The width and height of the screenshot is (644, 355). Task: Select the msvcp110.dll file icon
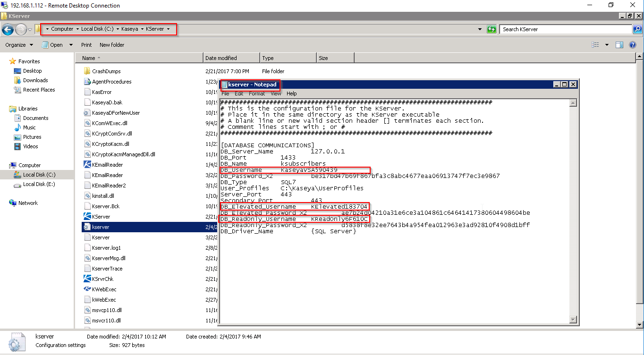click(87, 310)
